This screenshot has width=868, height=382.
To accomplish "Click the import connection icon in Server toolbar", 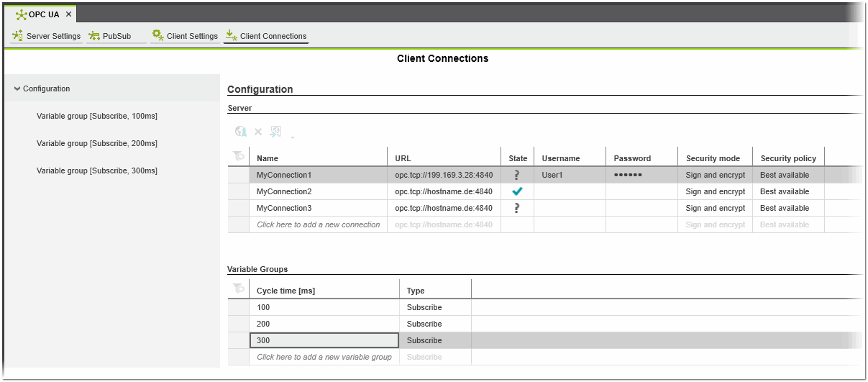I will [275, 132].
